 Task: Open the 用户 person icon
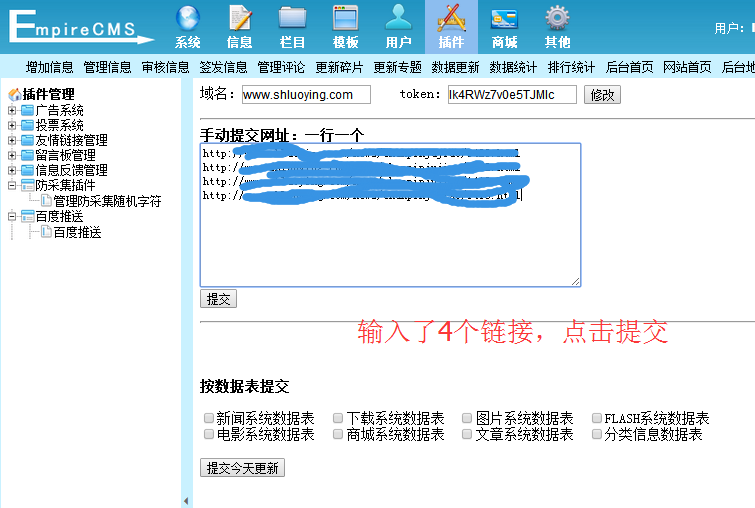pos(398,18)
